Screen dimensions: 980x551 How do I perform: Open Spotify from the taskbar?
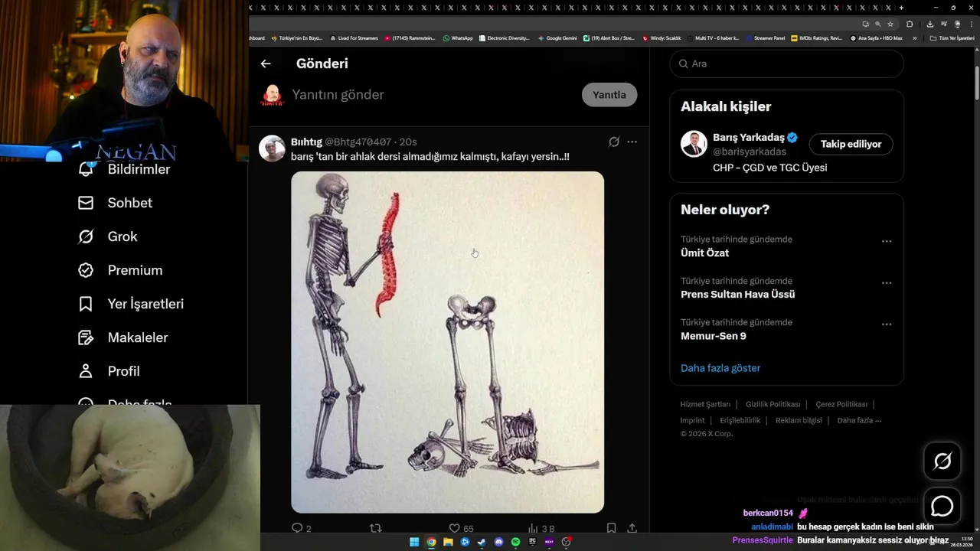click(515, 542)
